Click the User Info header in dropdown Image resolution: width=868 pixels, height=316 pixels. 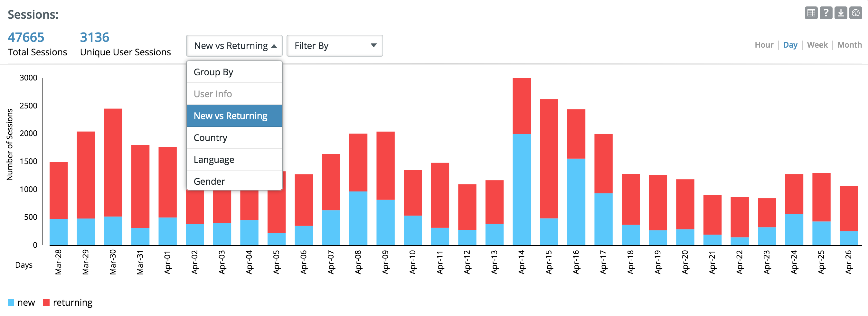(234, 94)
